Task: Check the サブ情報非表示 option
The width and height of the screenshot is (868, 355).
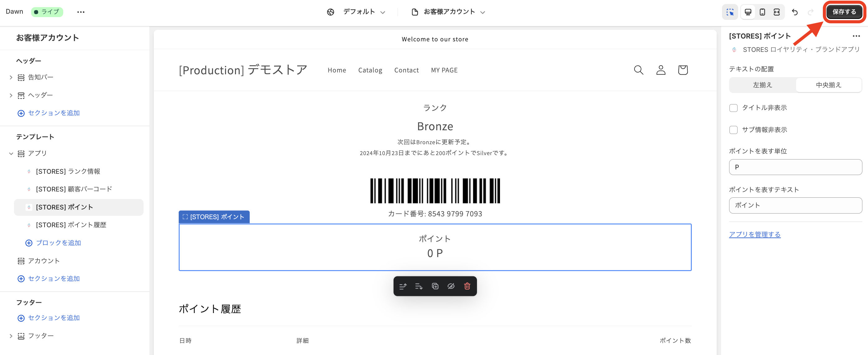Action: 733,130
